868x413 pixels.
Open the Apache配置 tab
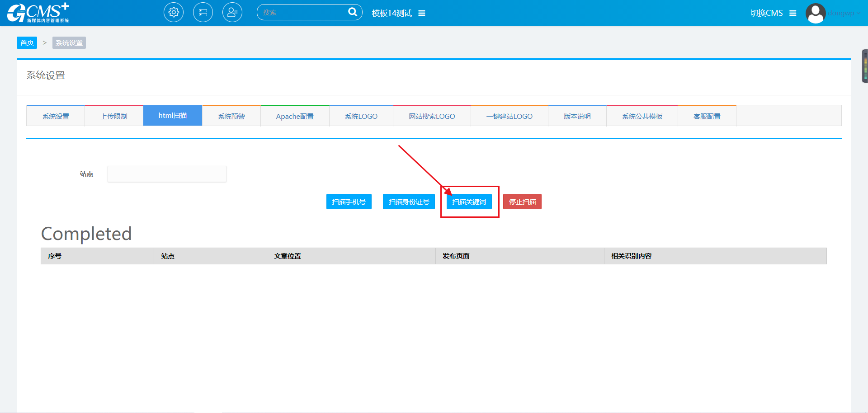pos(295,116)
